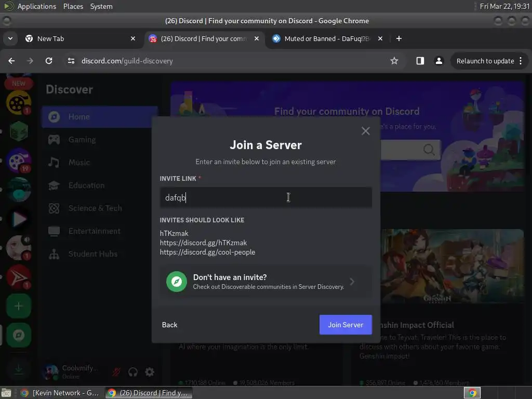Screen dimensions: 532x399
Task: Click the browser forward arrow
Action: click(x=30, y=61)
